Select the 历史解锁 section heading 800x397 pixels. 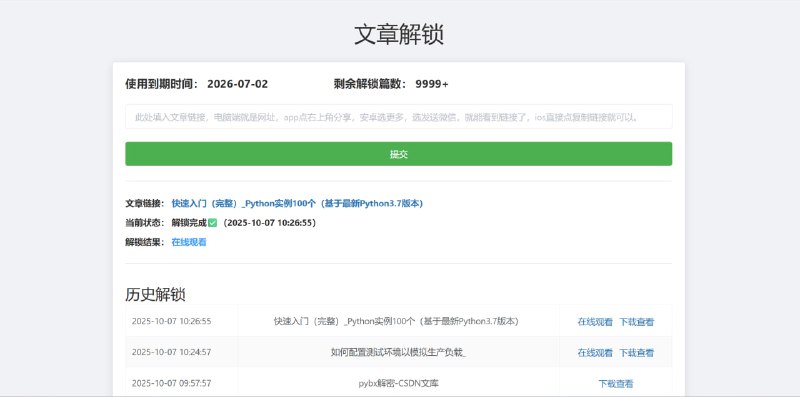coord(155,294)
